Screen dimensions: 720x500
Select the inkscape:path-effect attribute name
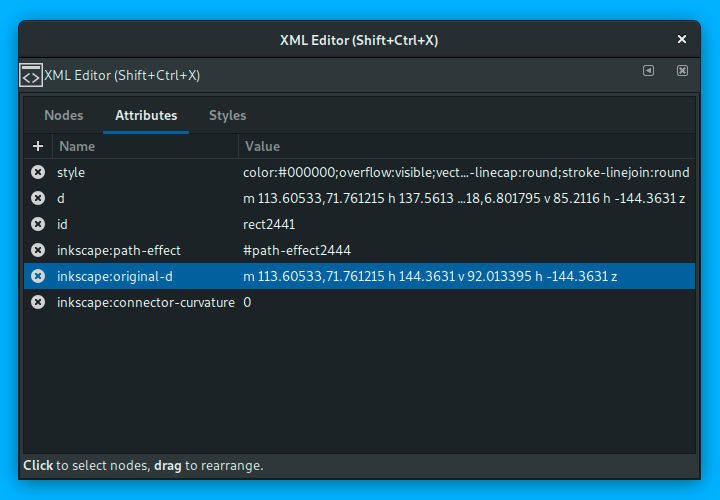tap(119, 250)
